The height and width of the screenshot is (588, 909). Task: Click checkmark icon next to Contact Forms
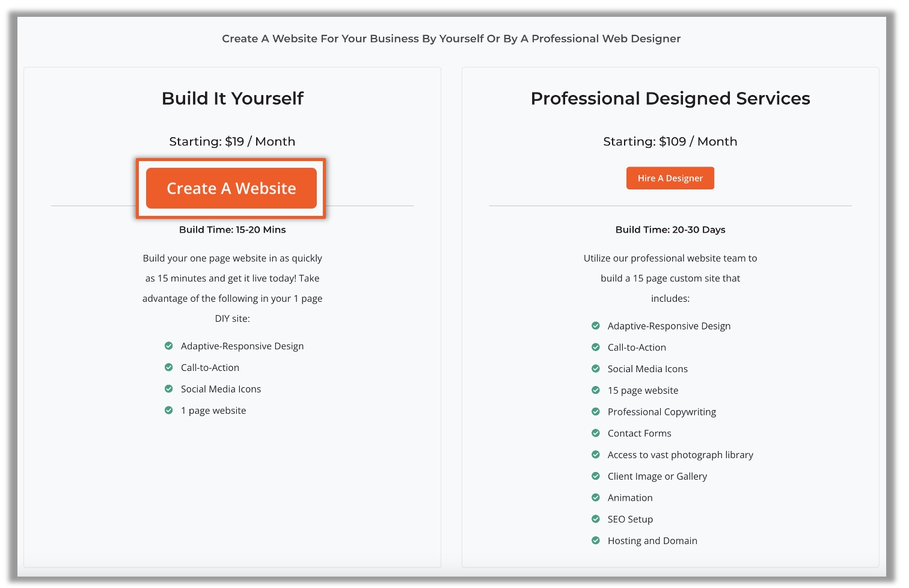[596, 433]
